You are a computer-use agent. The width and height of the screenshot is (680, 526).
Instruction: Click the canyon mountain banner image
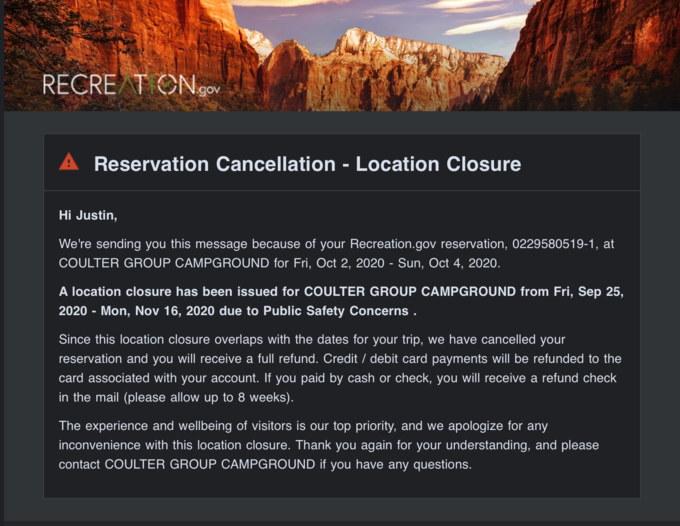click(342, 55)
